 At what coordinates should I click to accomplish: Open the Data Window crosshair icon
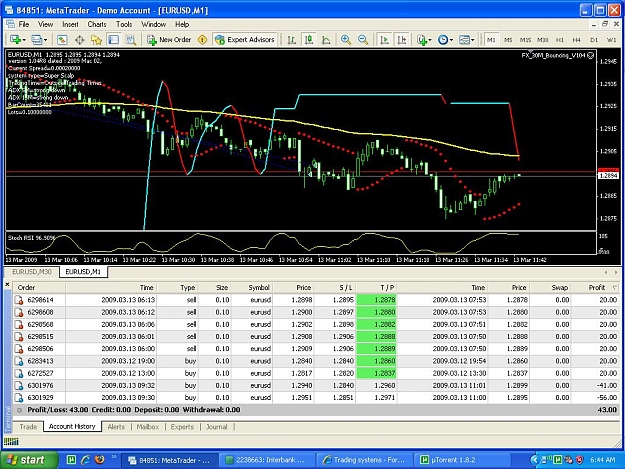point(79,40)
